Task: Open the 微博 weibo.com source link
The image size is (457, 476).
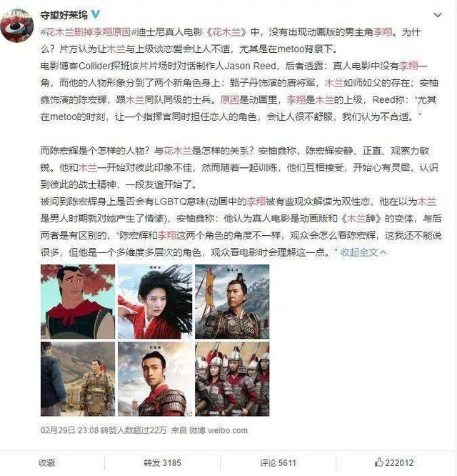Action: coord(219,430)
